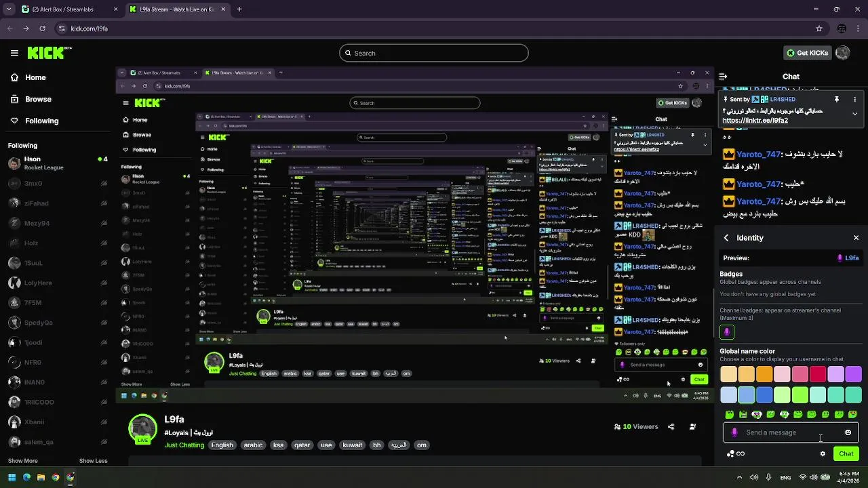Open the Windows Start menu
Screen dimensions: 868x488
coord(12,477)
